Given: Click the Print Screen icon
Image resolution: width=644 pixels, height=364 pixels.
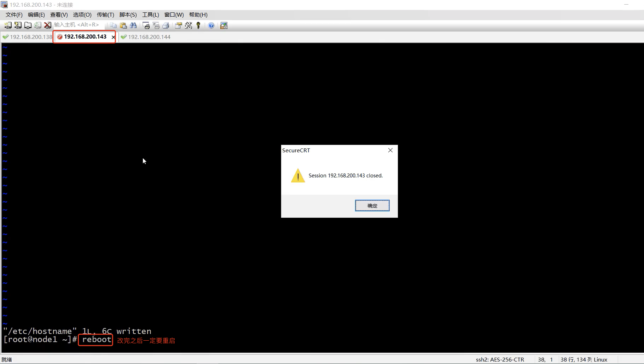Looking at the screenshot, I should [x=146, y=25].
